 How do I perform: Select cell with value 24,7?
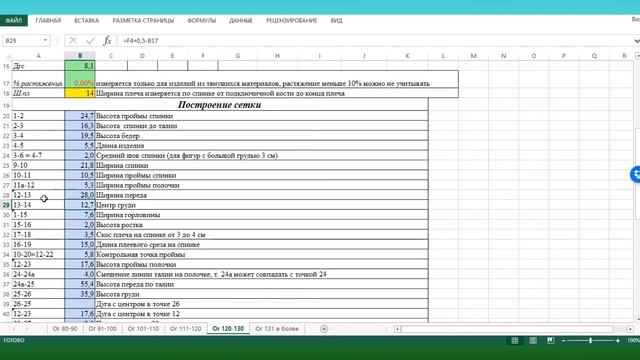coord(80,116)
